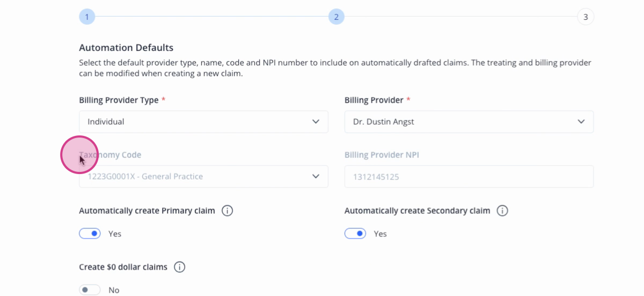
Task: Click the 'No' text beside the $0 dollar claims toggle
Action: 114,290
